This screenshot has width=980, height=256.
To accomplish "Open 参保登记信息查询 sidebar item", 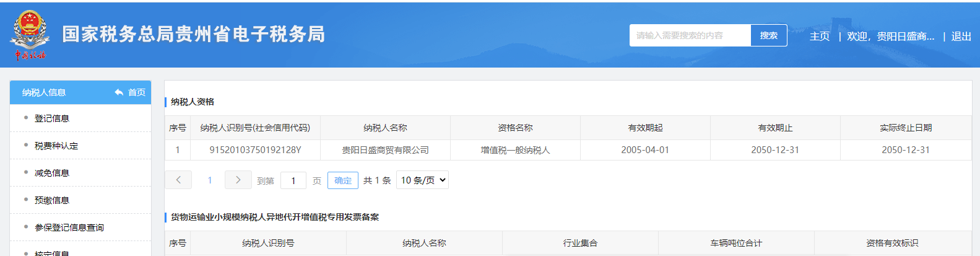I will [x=69, y=227].
